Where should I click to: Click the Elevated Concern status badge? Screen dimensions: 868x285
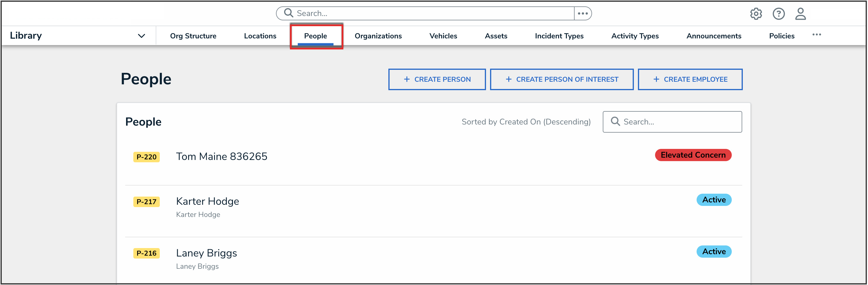[x=693, y=155]
